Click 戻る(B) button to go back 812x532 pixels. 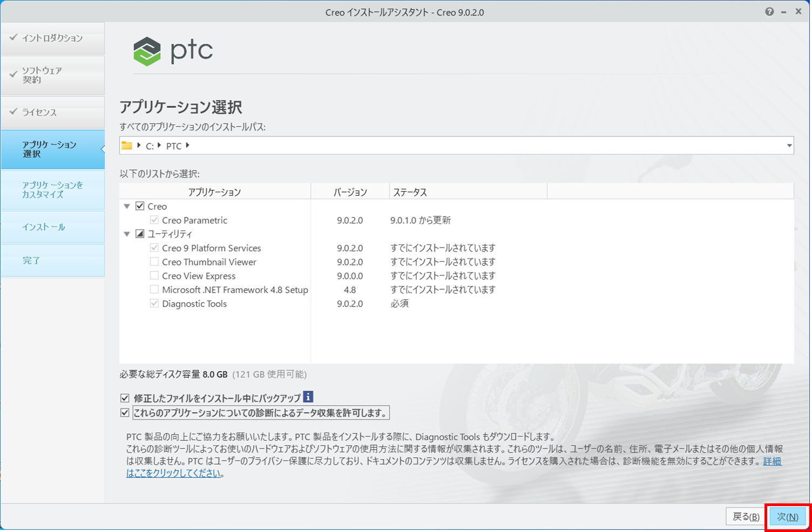coord(746,517)
